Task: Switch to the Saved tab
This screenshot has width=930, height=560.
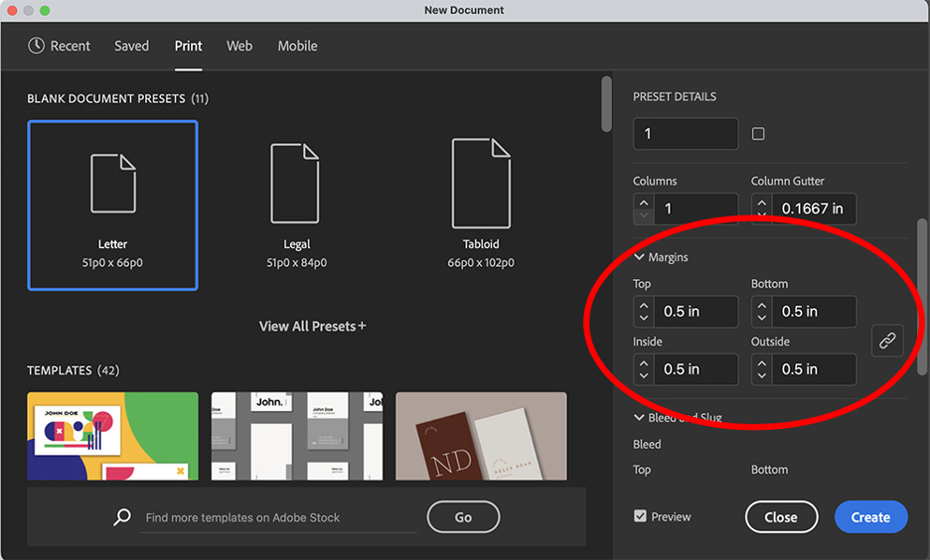Action: (132, 46)
